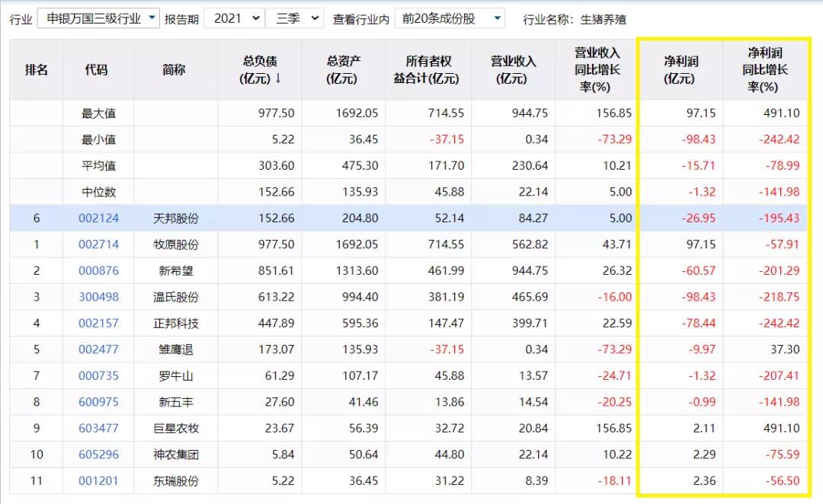
Task: Click median total assets 135.93
Action: click(360, 192)
